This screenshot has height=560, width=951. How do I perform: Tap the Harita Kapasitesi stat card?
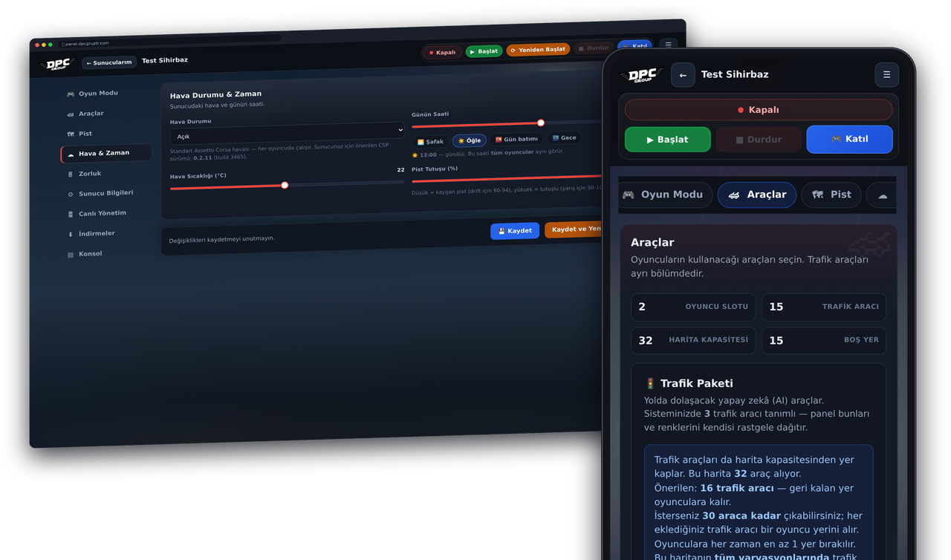[693, 341]
